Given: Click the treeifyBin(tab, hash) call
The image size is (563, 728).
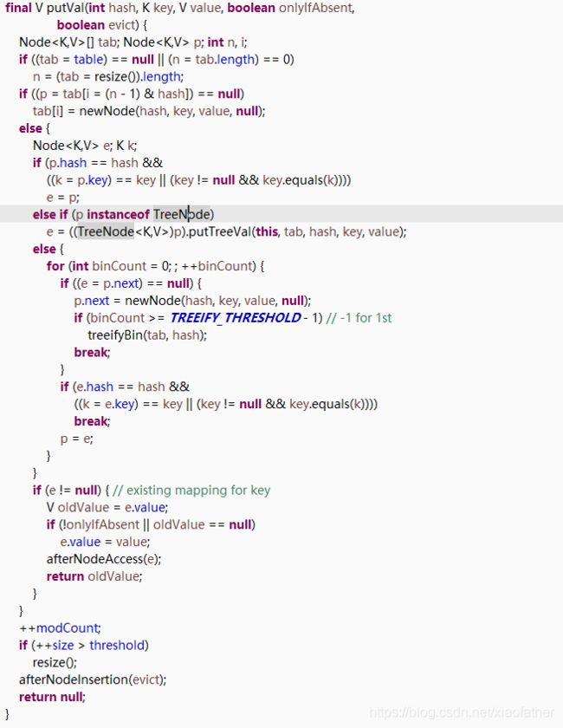Looking at the screenshot, I should pyautogui.click(x=146, y=335).
